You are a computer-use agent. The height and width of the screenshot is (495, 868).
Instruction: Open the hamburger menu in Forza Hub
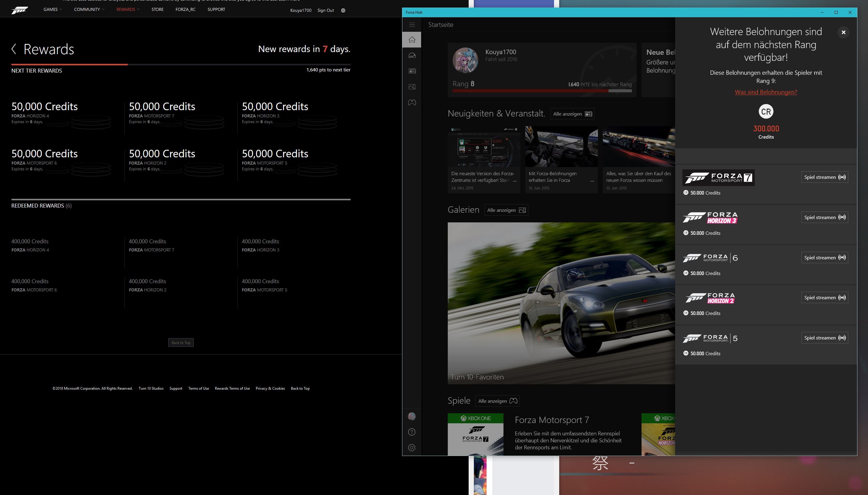pos(412,25)
